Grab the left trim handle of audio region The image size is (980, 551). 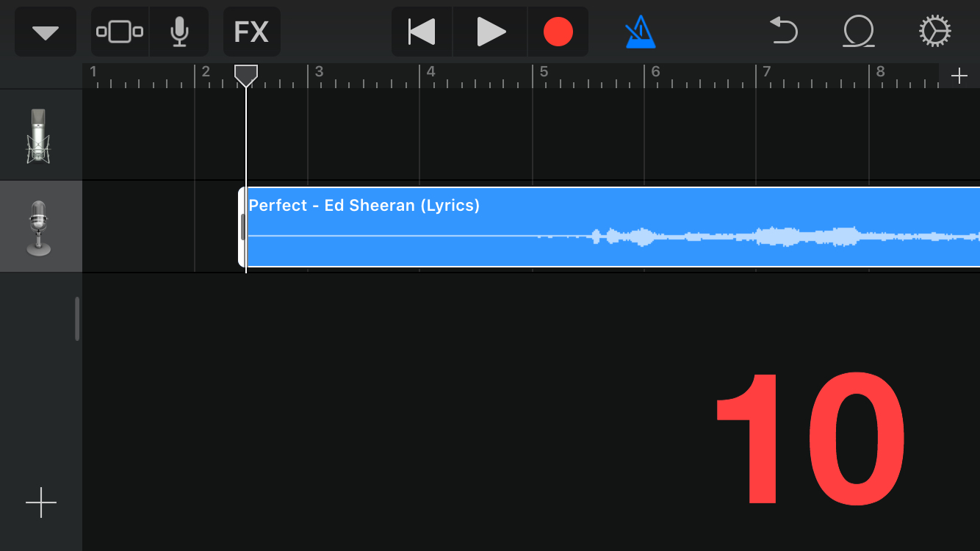(242, 227)
